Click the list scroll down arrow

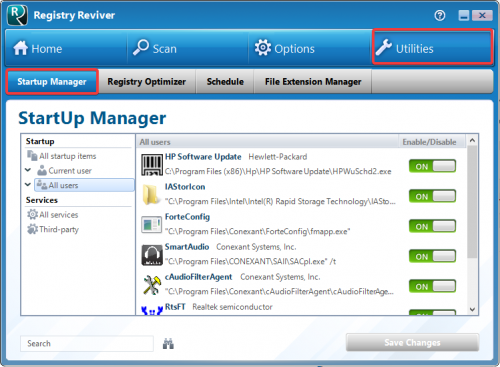pyautogui.click(x=472, y=309)
